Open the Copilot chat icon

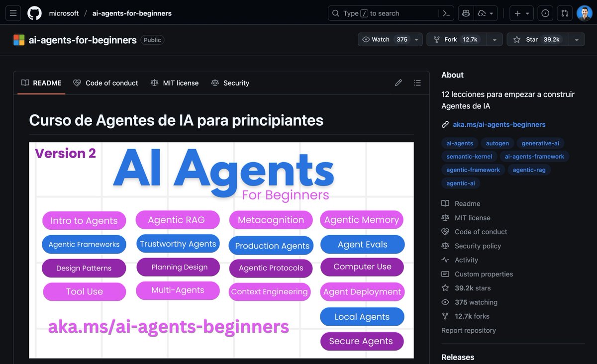coord(466,13)
